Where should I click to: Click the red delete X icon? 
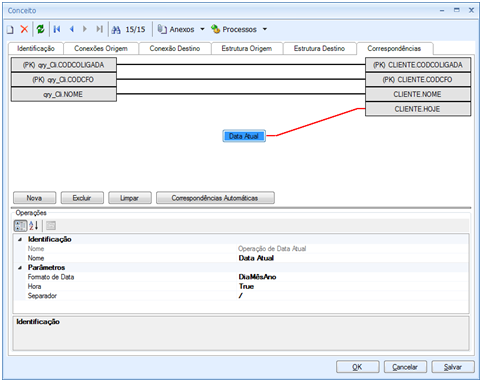point(24,29)
